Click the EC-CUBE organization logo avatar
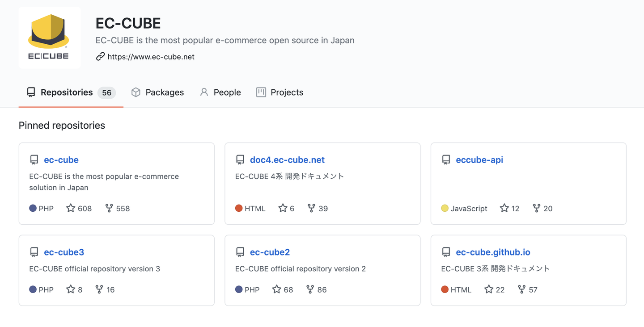Screen dimensions: 644x327 [50, 38]
